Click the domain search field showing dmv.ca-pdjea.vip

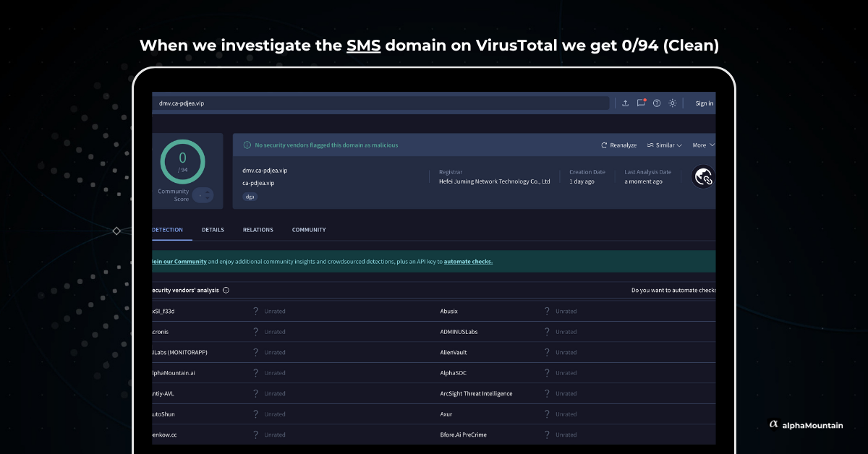pos(381,103)
